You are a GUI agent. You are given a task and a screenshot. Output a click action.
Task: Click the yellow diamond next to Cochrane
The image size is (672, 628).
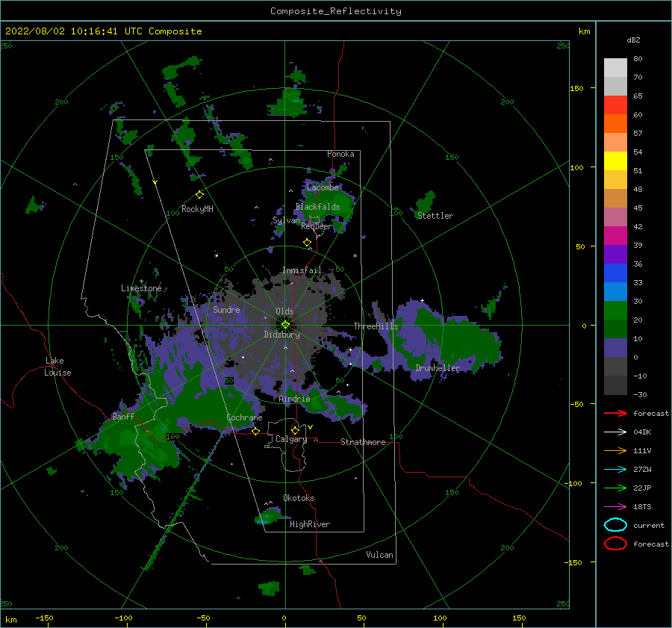click(255, 431)
